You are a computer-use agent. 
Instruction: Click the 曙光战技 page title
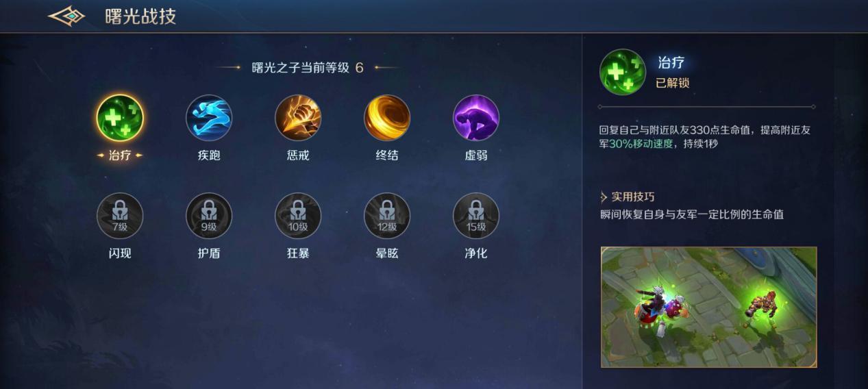point(140,16)
